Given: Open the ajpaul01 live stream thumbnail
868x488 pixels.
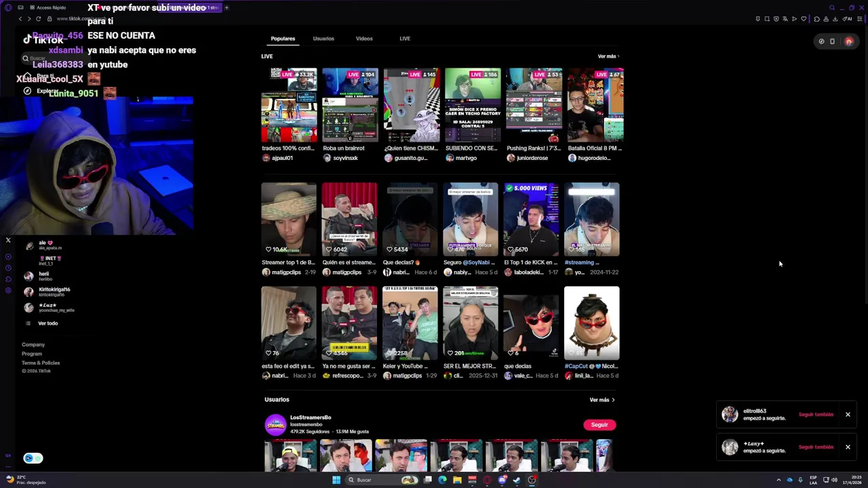Looking at the screenshot, I should click(x=289, y=104).
